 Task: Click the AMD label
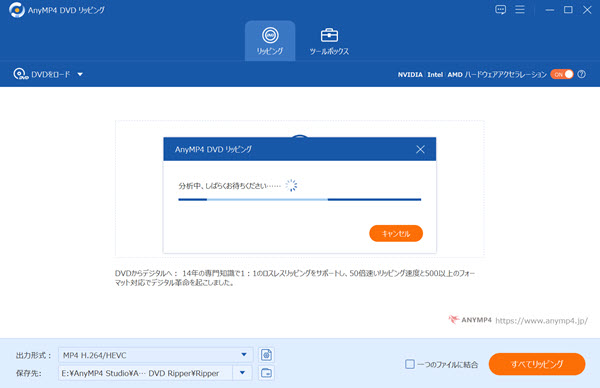[x=455, y=75]
